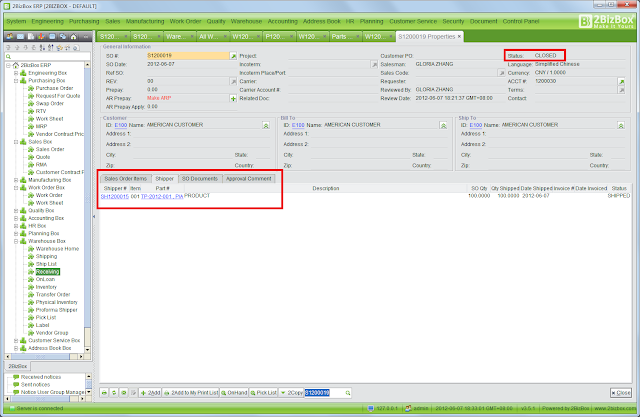The height and width of the screenshot is (417, 640).
Task: Click the lookup icon beside Incoterm field
Action: 374,64
